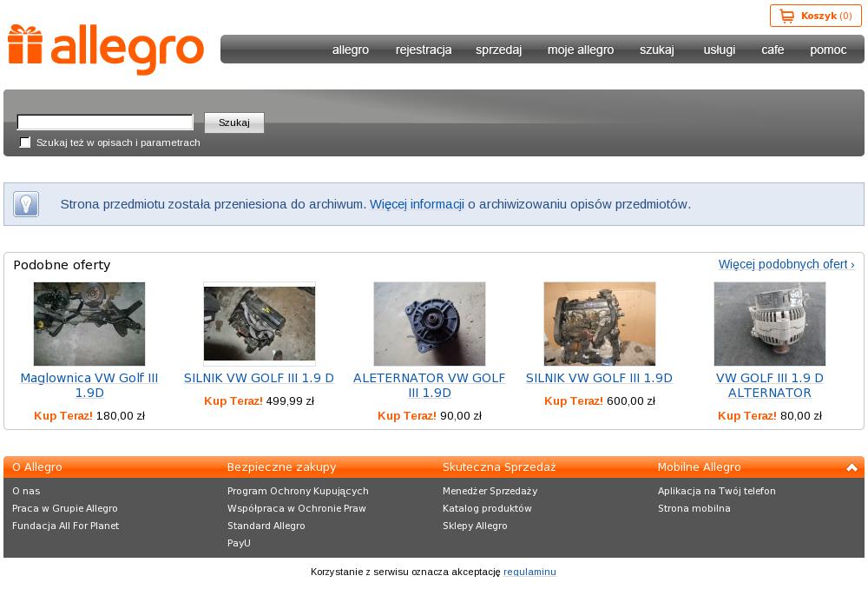Open Program Ochrony Kupujących link
868x589 pixels.
(298, 491)
